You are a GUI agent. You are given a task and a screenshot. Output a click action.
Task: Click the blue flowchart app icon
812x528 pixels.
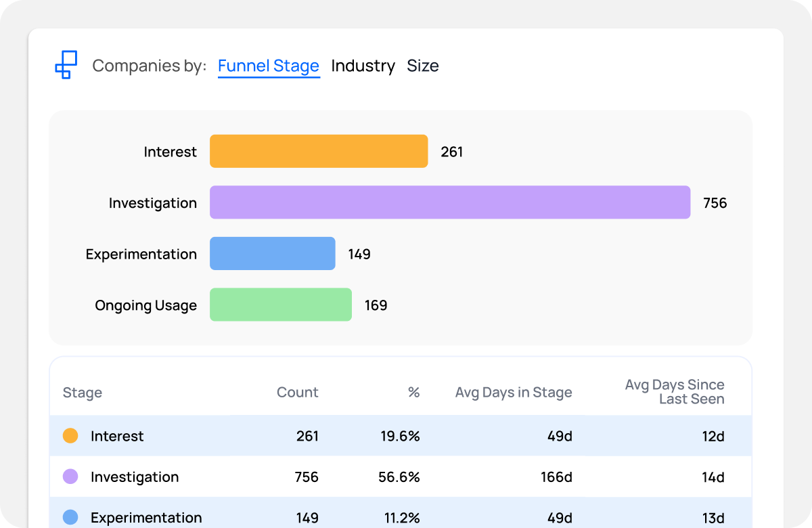tap(66, 64)
